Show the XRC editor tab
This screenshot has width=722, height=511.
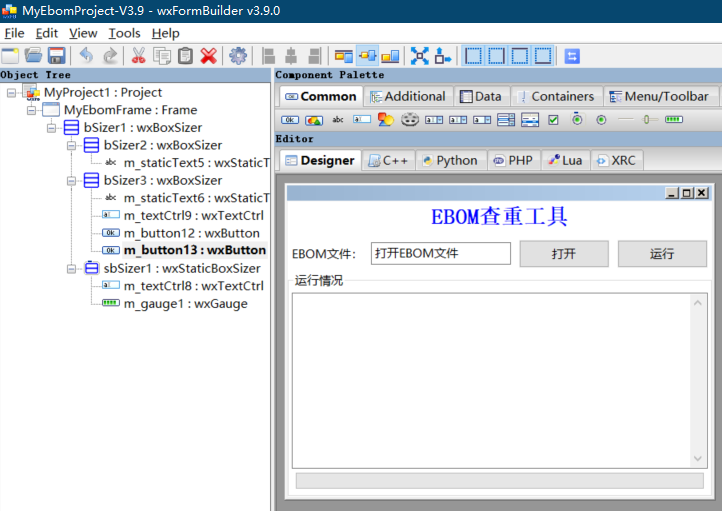[x=617, y=161]
